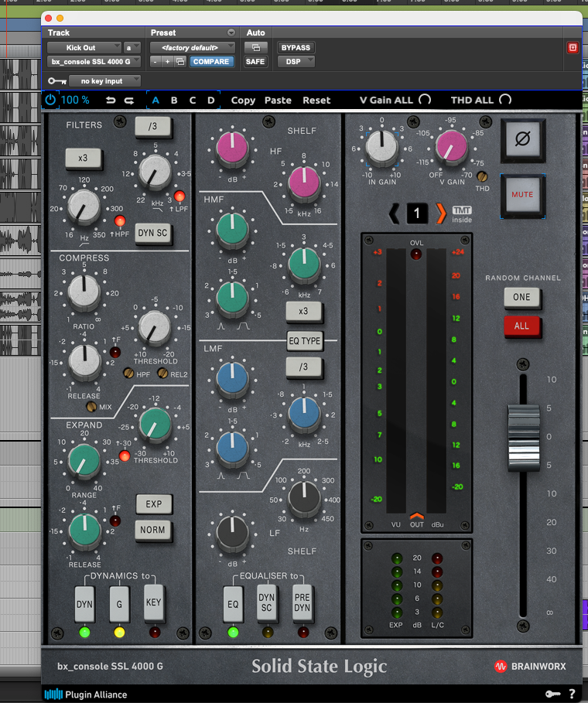Click the redo arrow icon

[128, 101]
